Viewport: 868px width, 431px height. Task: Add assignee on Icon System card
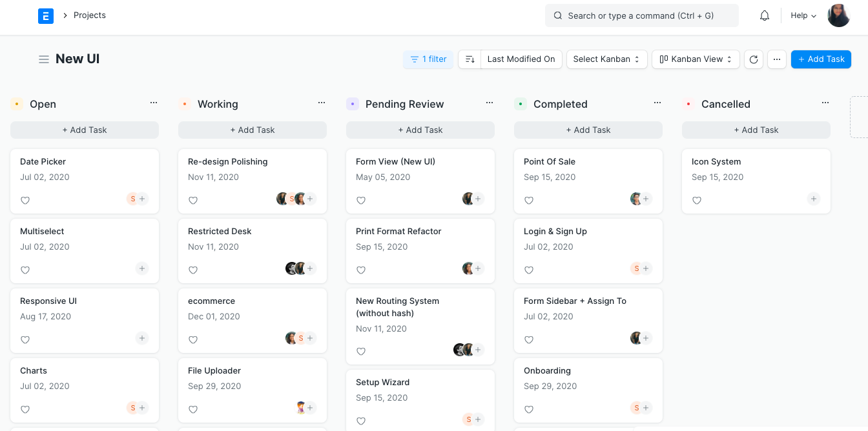[x=814, y=199]
